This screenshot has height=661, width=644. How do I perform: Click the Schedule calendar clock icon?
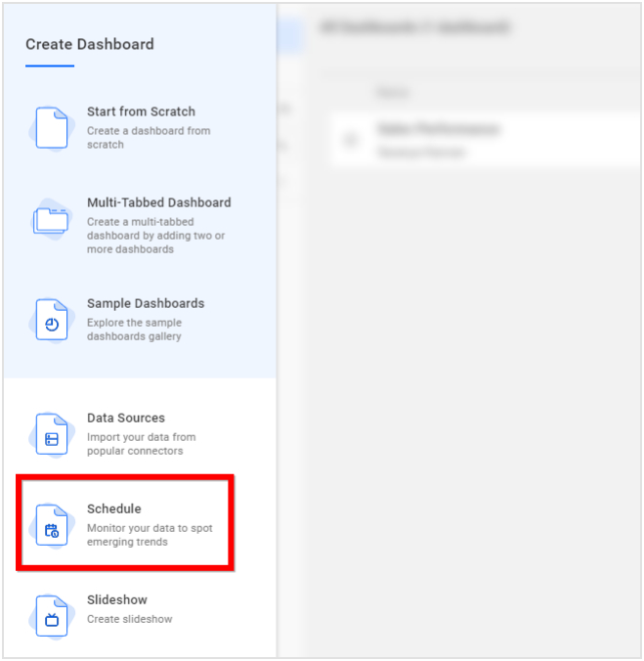52,525
